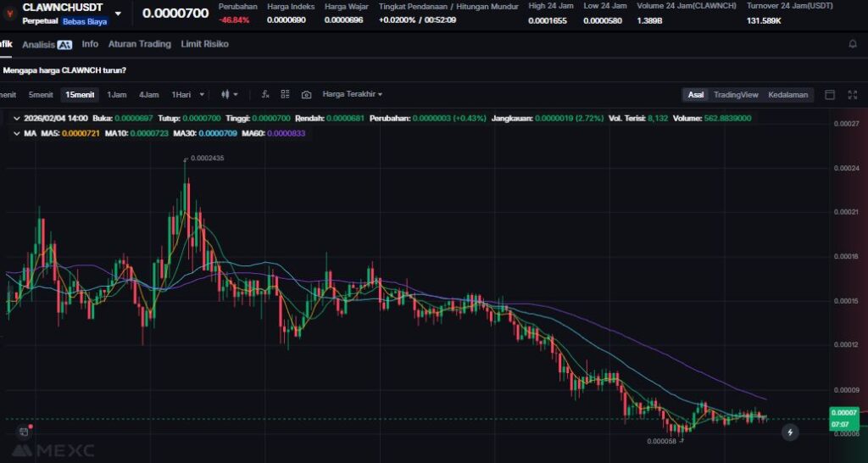Click the price alert bell icon
This screenshot has width=868, height=463.
coord(853,44)
